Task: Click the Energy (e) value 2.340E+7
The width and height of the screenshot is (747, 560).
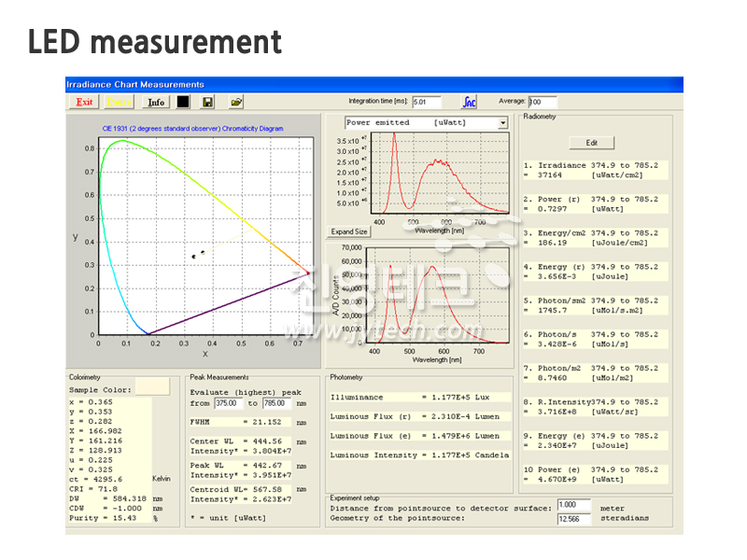Action: [x=557, y=446]
